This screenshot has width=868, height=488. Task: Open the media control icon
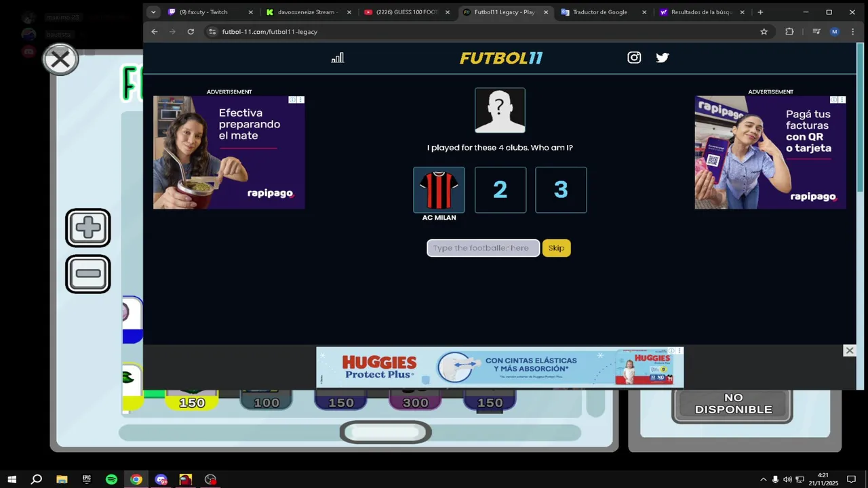[x=816, y=32]
